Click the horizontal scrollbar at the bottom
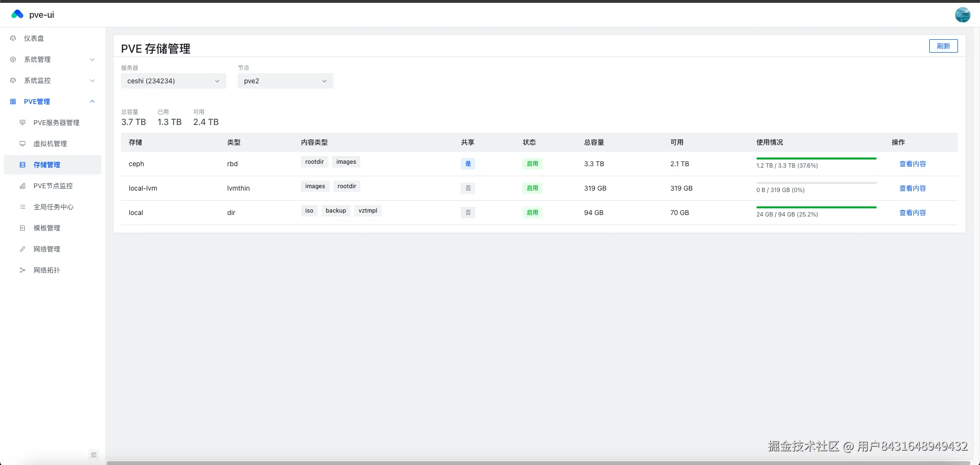The image size is (980, 465). pos(538,463)
